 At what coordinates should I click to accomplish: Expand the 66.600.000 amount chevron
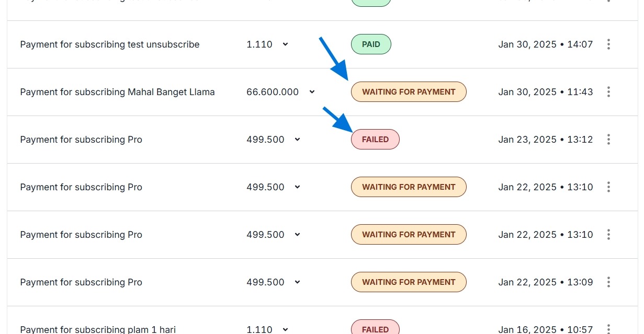click(312, 92)
